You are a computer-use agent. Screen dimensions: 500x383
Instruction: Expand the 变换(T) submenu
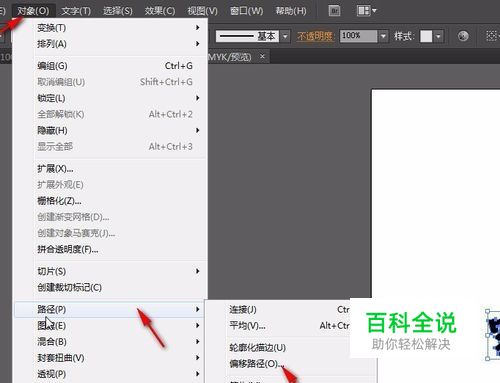click(x=110, y=28)
